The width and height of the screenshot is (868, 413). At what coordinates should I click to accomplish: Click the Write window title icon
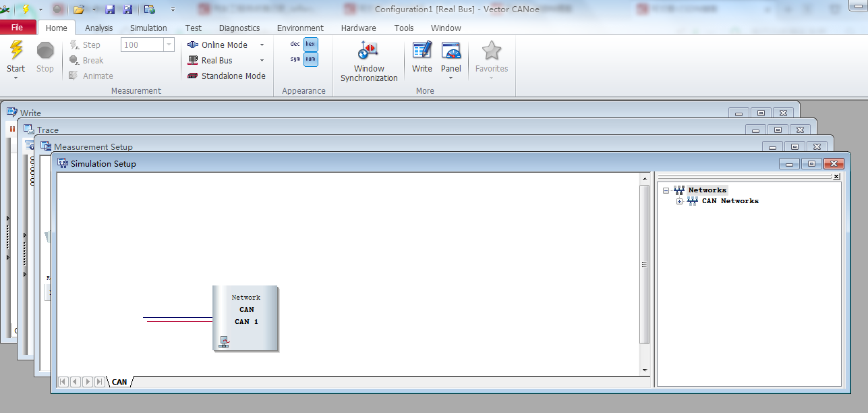coord(12,112)
